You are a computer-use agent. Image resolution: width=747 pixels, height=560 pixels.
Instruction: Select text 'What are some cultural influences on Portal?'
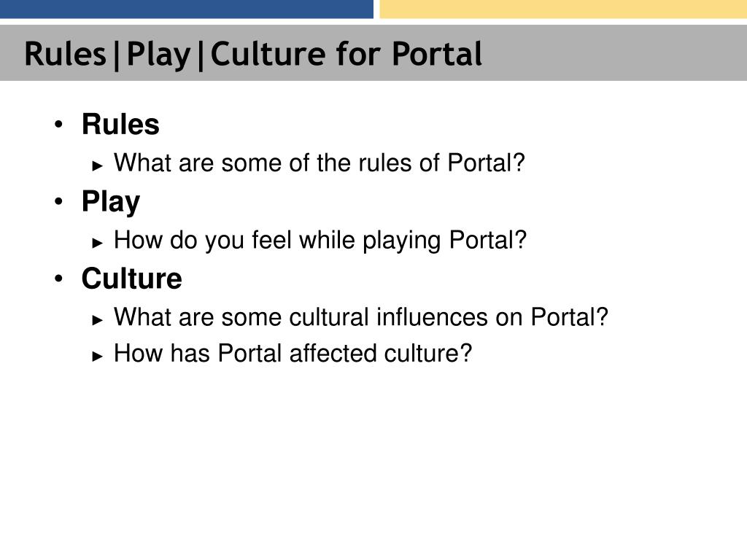coord(361,317)
